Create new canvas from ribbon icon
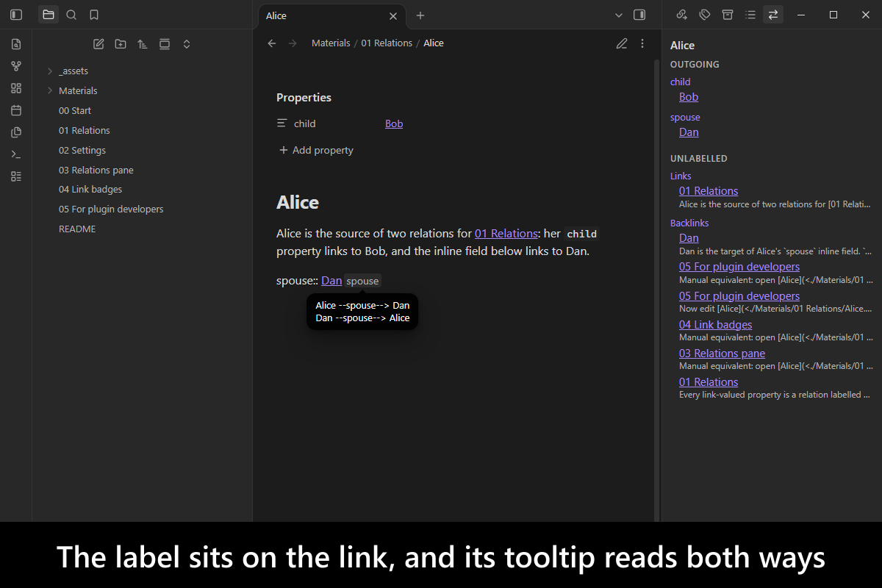The image size is (882, 588). (16, 88)
